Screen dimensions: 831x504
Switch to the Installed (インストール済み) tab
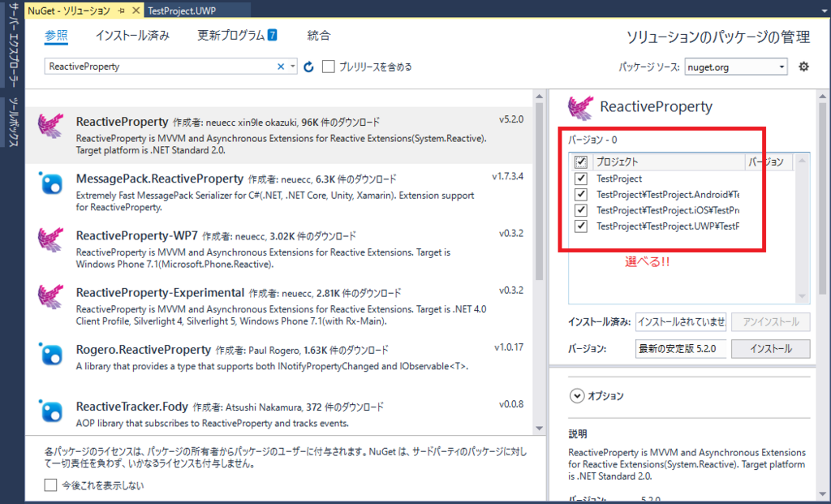point(132,36)
